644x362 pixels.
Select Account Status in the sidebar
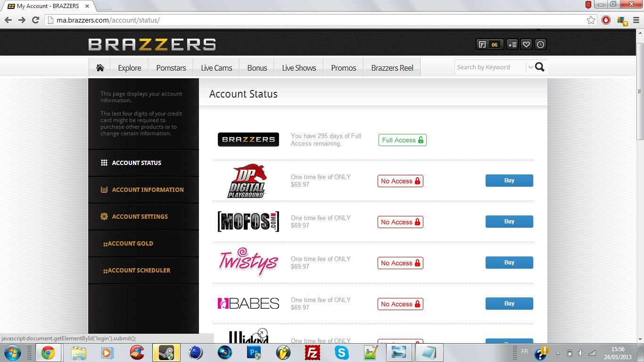pos(143,163)
